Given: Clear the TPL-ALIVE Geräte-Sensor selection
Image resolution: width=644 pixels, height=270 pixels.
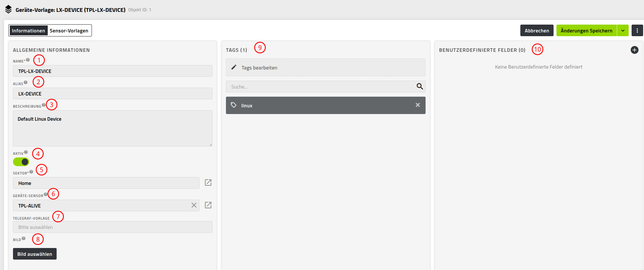Looking at the screenshot, I should click(194, 205).
